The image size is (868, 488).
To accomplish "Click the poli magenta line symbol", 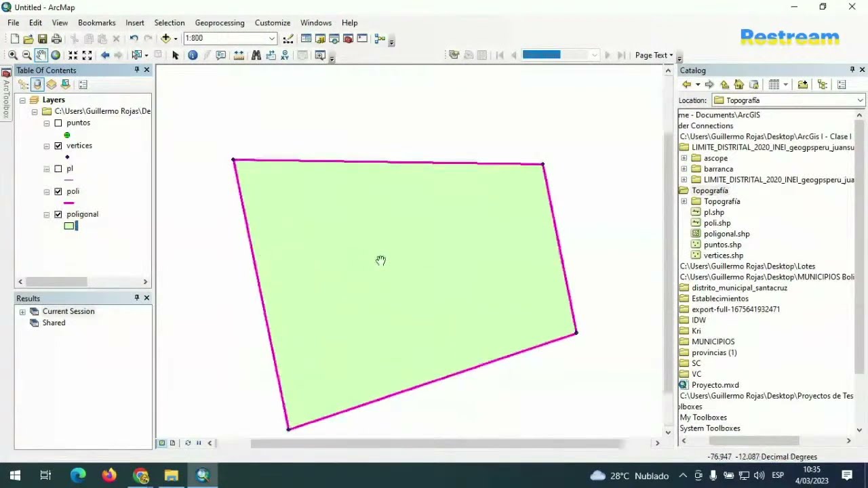I will pos(68,203).
